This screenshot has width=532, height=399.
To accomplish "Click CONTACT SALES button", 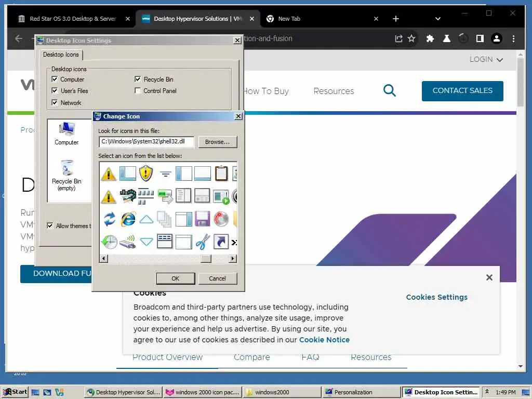I will [462, 90].
